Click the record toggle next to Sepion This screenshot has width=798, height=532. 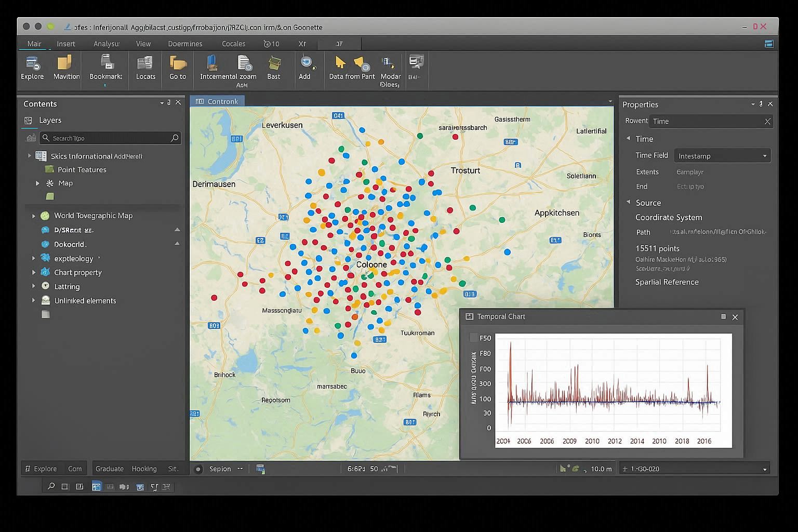coord(198,468)
